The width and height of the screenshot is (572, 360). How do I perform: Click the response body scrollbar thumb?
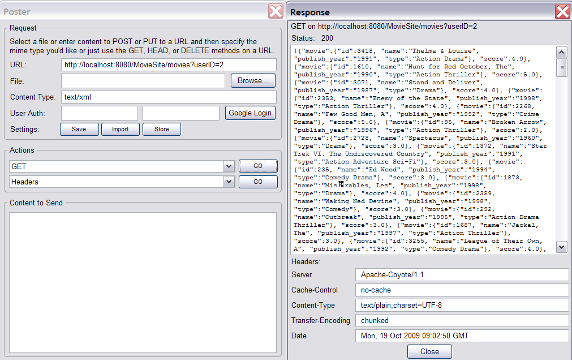[561, 67]
